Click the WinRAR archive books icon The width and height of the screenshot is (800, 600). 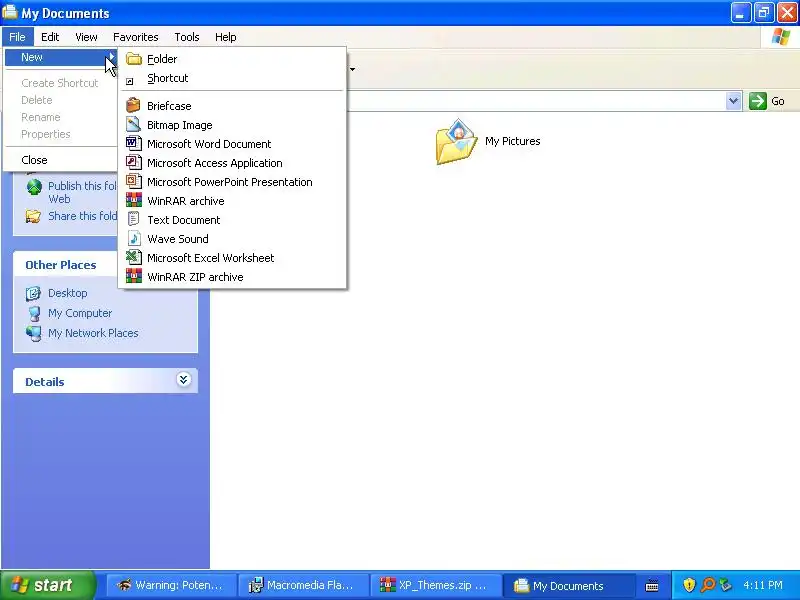(x=134, y=200)
